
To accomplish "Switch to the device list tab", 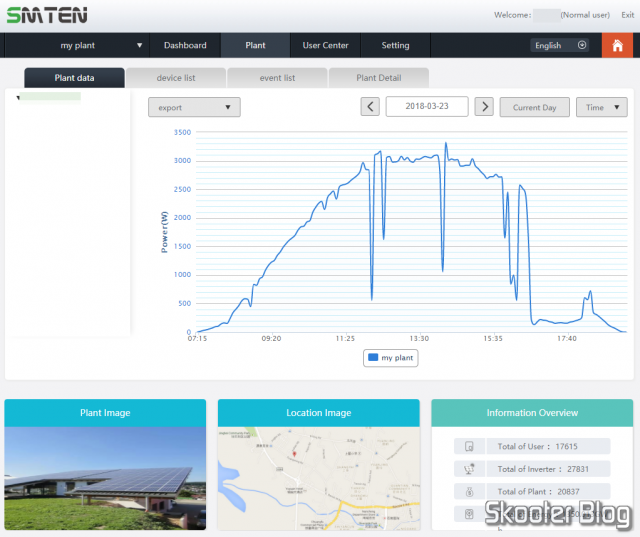I will 176,78.
